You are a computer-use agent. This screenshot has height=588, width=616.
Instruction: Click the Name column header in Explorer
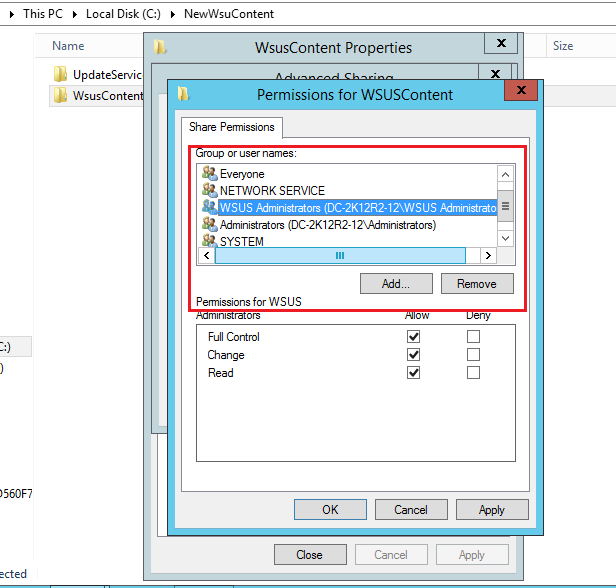68,46
